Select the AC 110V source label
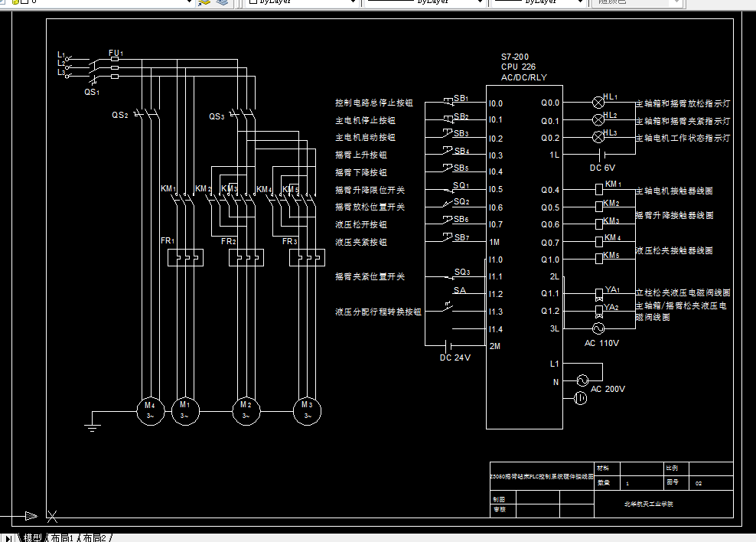The height and width of the screenshot is (542, 756). (601, 343)
